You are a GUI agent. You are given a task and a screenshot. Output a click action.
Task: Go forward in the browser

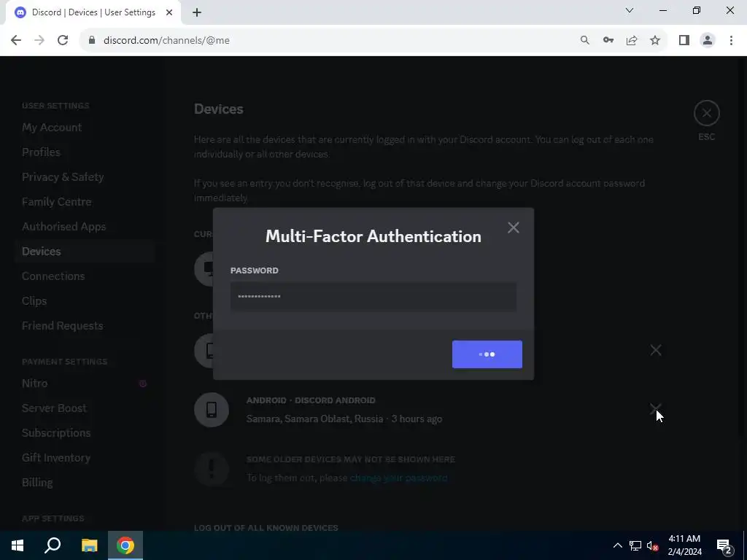pyautogui.click(x=39, y=41)
